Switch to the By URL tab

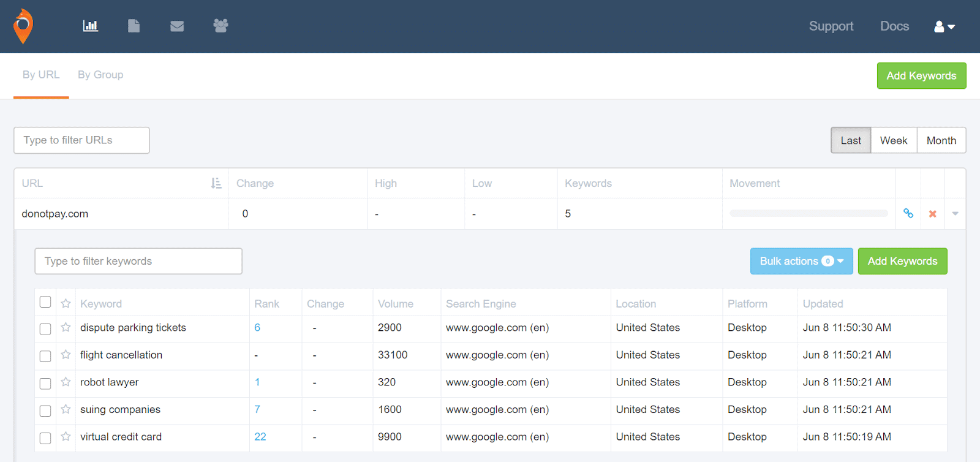[41, 75]
